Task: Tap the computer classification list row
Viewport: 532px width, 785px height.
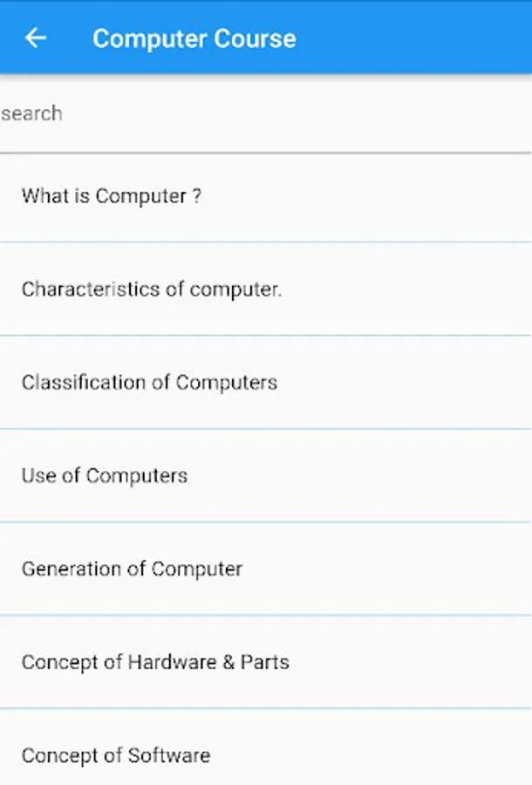Action: tap(266, 383)
